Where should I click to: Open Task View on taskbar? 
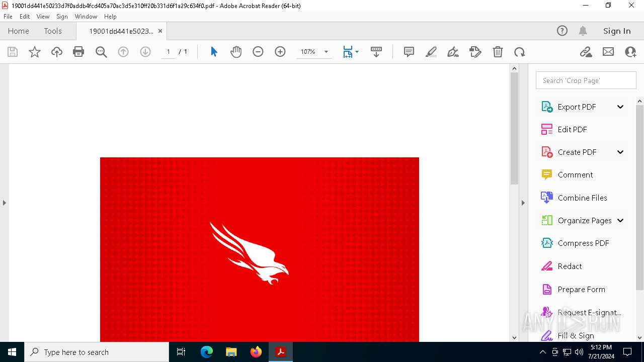tap(181, 352)
